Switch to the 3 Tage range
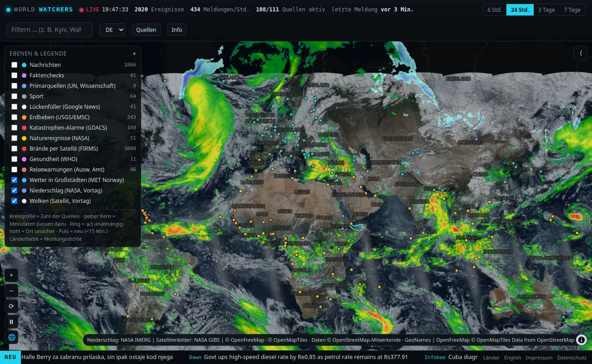The image size is (592, 364). [x=546, y=10]
